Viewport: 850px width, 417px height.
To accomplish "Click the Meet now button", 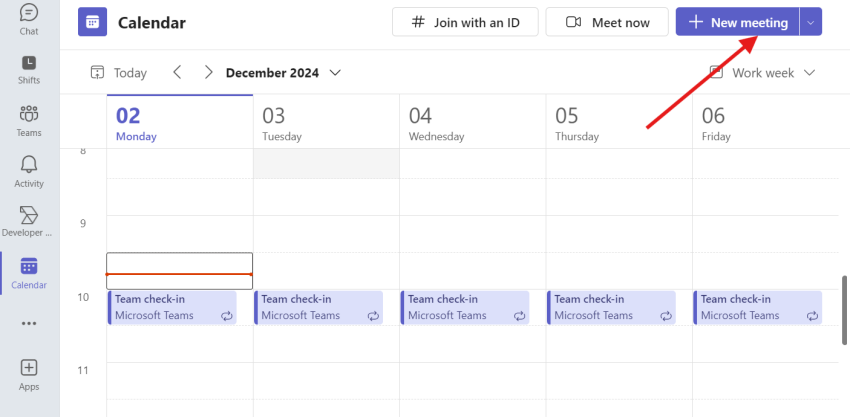I will (x=607, y=22).
